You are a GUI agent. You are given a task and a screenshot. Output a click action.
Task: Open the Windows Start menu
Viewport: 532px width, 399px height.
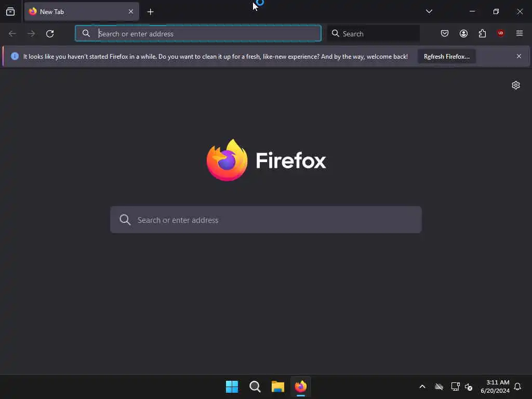point(232,387)
